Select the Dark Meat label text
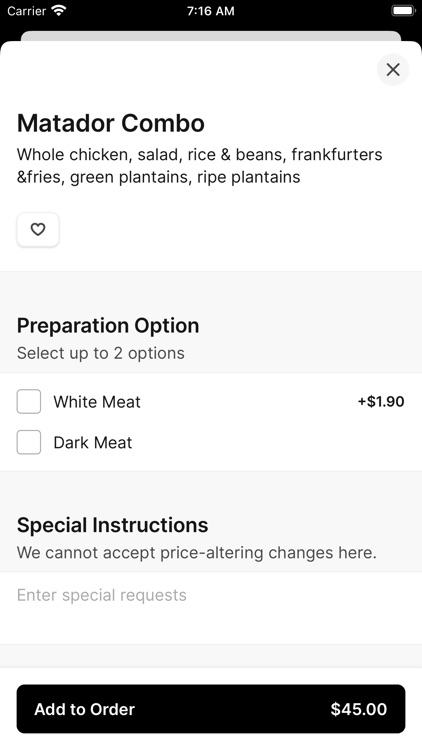Image resolution: width=422 pixels, height=750 pixels. pos(92,442)
